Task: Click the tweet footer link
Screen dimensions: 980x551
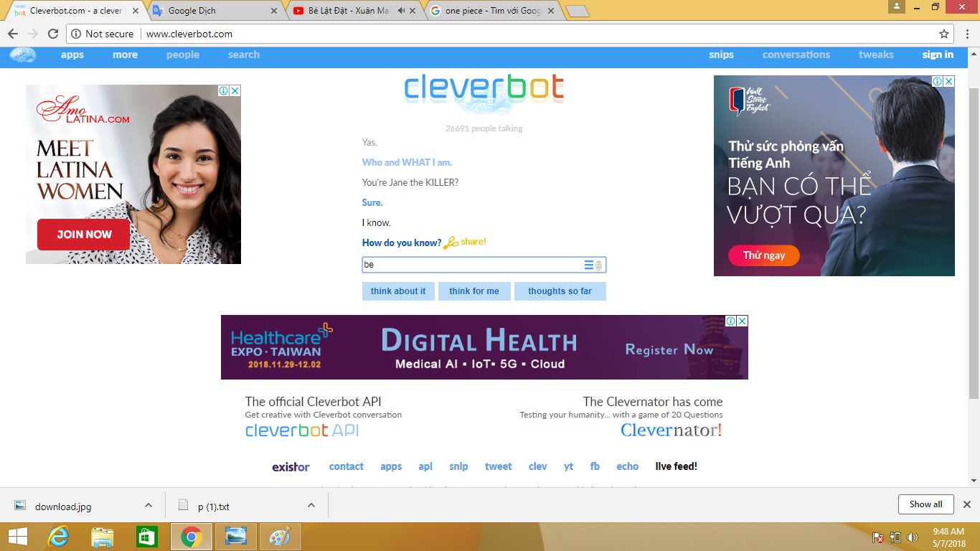Action: pos(499,466)
